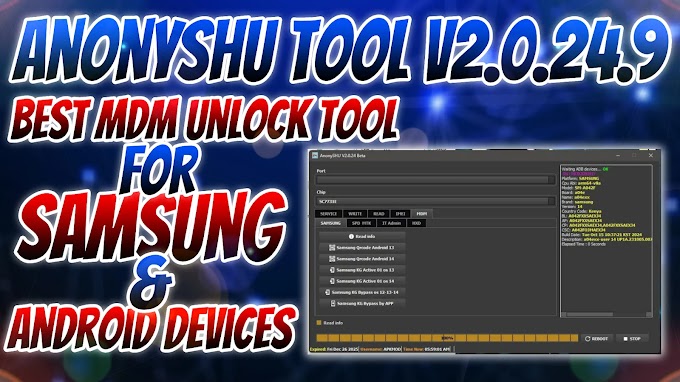Click the STOP button label
680x382 pixels.
pos(635,339)
